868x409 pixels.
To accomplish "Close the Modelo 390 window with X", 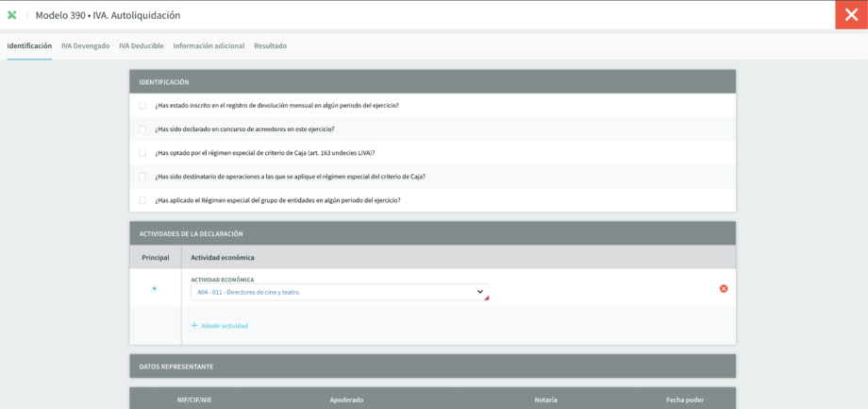I will click(851, 15).
